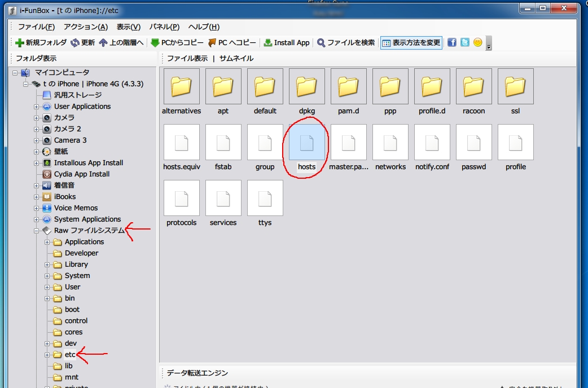Select the notify.conf file icon
The height and width of the screenshot is (388, 588).
click(432, 142)
